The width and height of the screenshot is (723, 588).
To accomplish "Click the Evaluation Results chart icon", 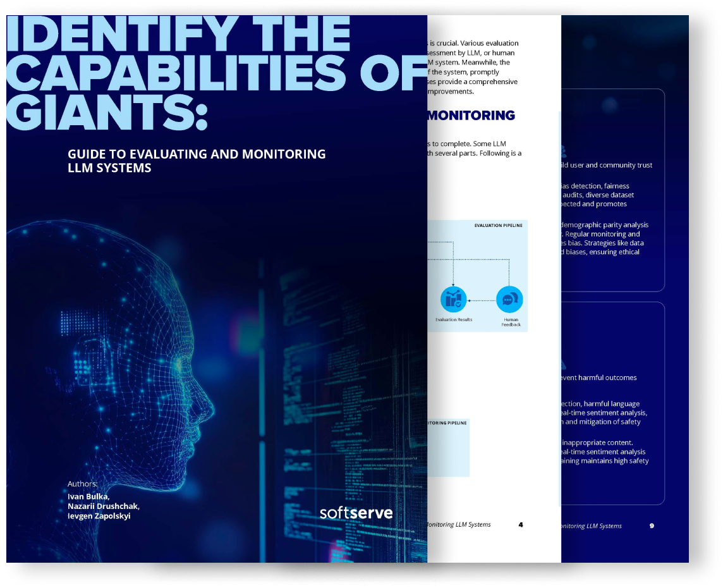I will pos(453,300).
